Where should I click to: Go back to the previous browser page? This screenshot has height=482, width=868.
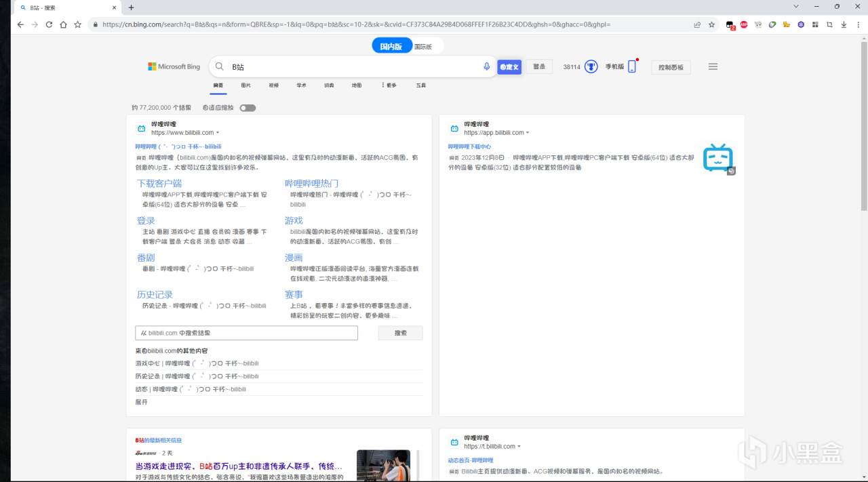[20, 24]
